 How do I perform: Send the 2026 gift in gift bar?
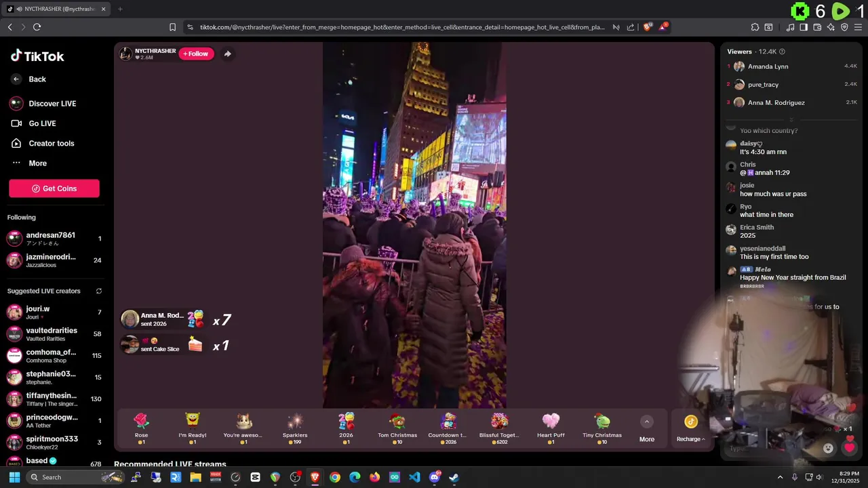(346, 428)
